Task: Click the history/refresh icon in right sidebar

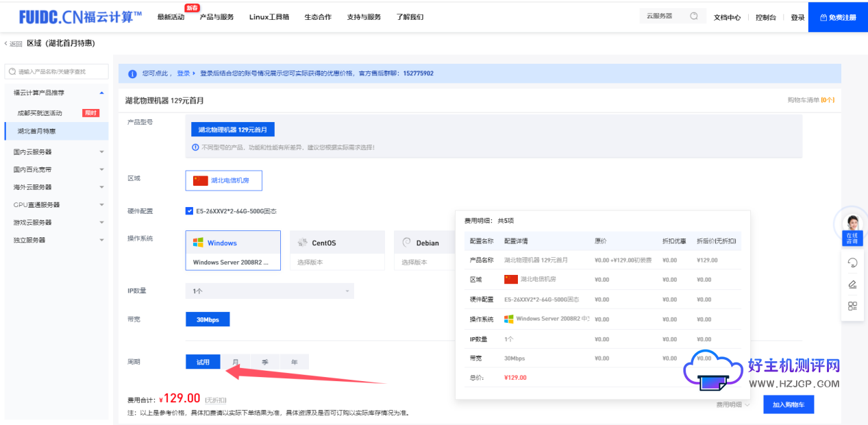Action: [852, 263]
